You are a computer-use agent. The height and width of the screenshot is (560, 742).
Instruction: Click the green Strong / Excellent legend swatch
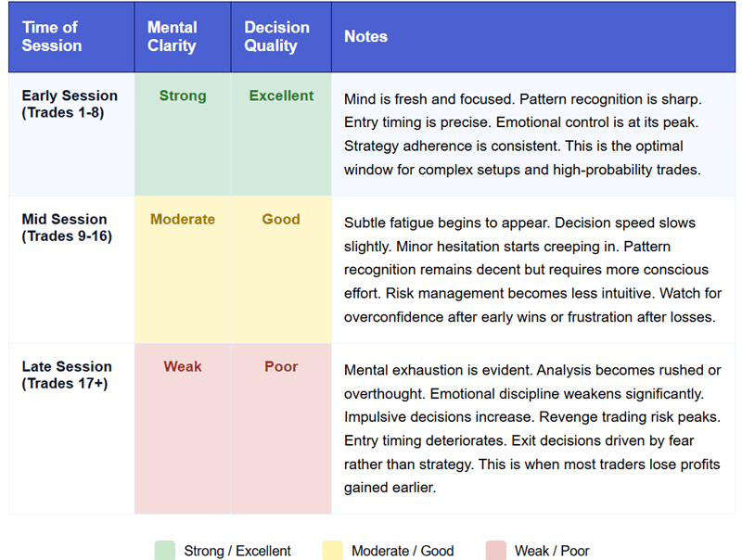(x=164, y=551)
